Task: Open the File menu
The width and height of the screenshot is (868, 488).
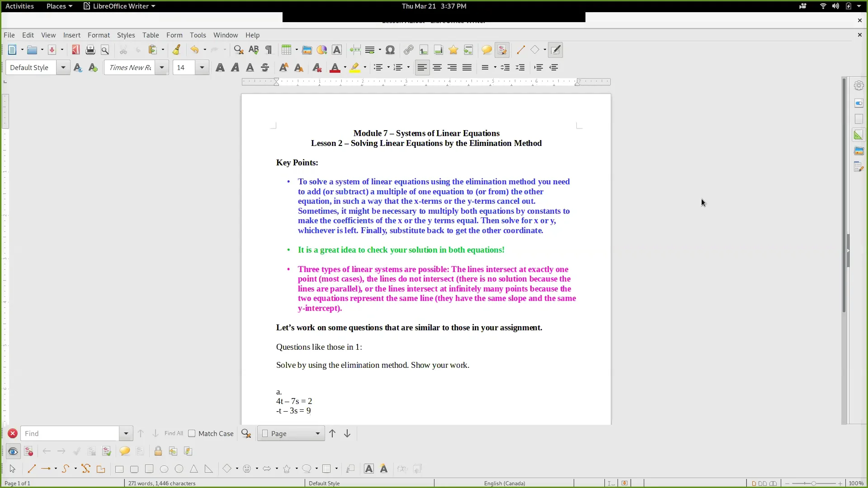Action: [x=9, y=35]
